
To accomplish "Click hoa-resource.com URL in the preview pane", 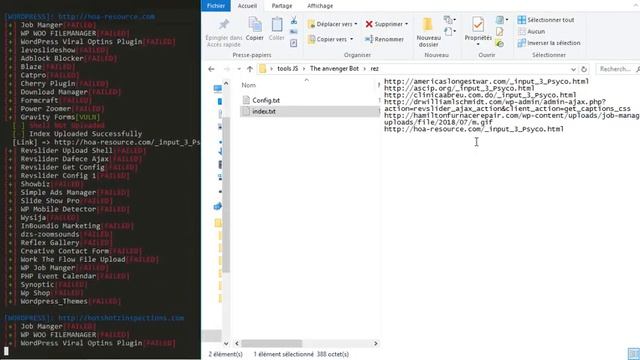I will [474, 129].
